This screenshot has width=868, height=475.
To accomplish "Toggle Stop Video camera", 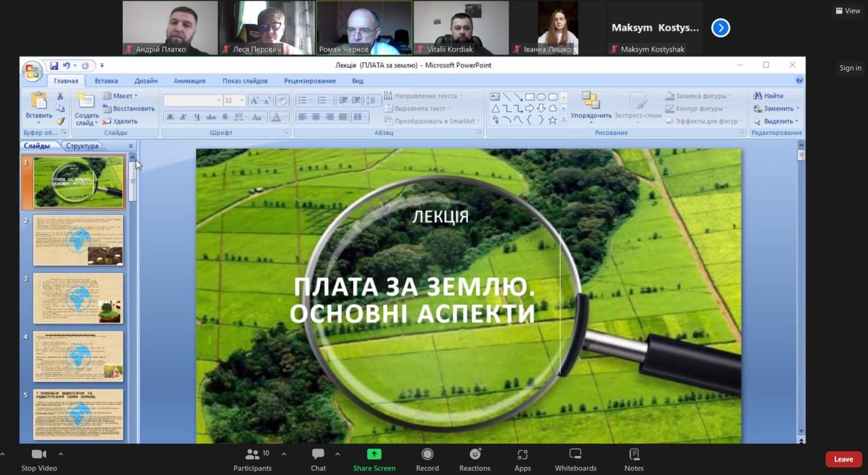I will click(39, 455).
